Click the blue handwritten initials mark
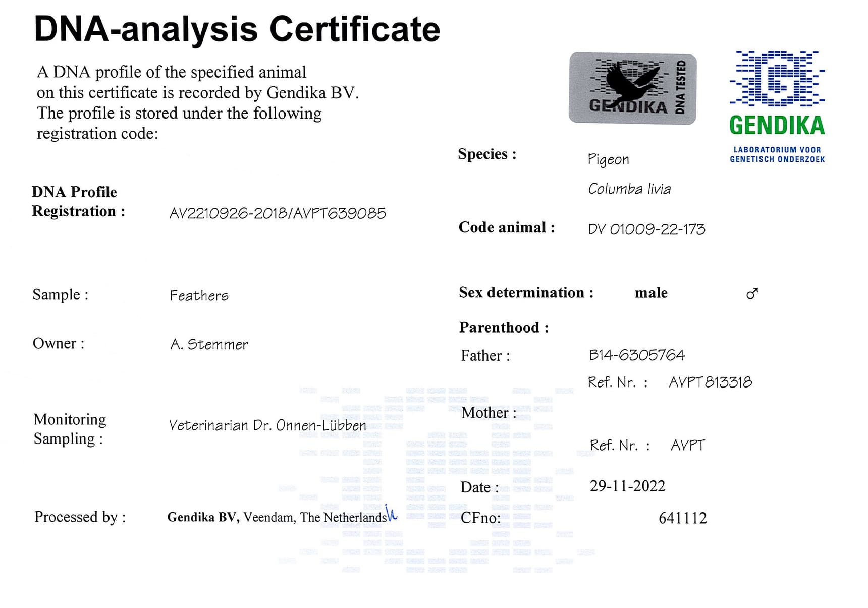Screen dimensions: 868x608 pyautogui.click(x=391, y=513)
